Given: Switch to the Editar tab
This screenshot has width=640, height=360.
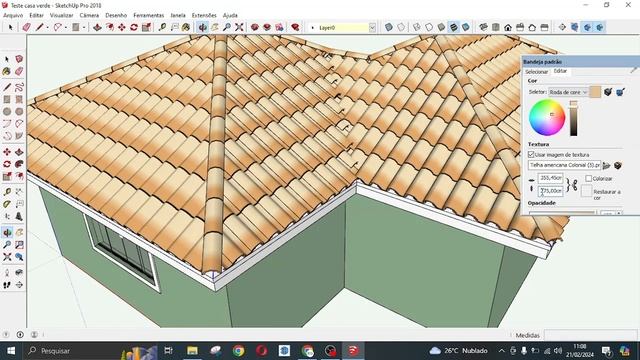Looking at the screenshot, I should [x=560, y=71].
